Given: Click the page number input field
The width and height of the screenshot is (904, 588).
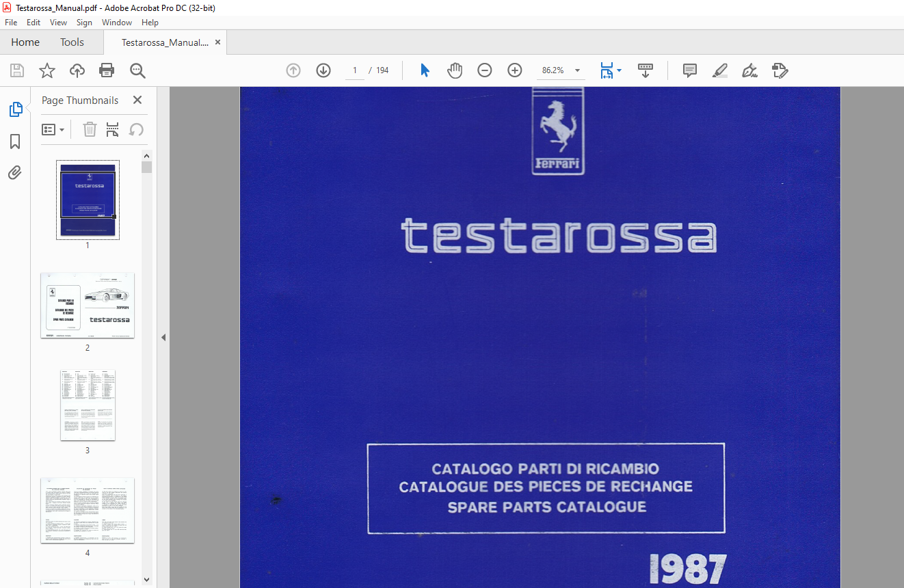Looking at the screenshot, I should [354, 70].
